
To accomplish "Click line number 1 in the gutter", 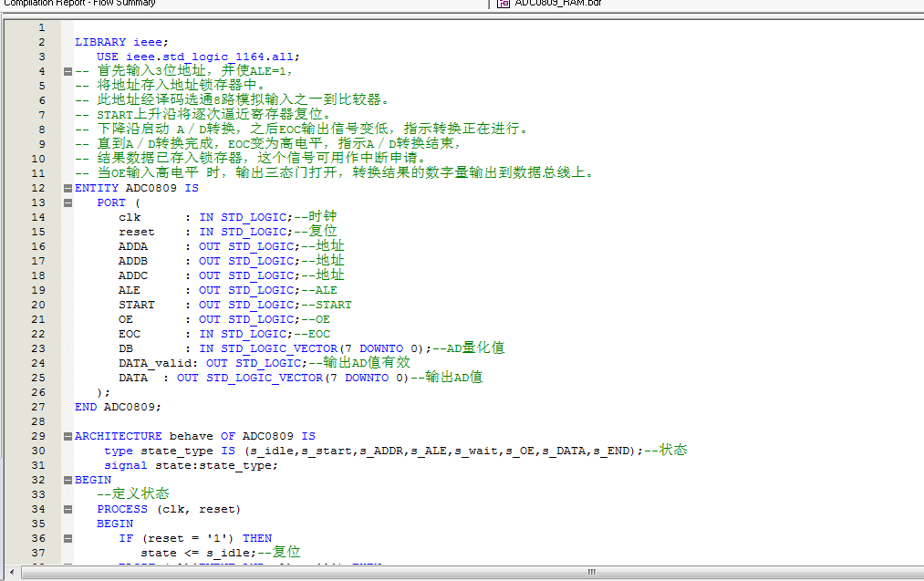I will tap(41, 27).
